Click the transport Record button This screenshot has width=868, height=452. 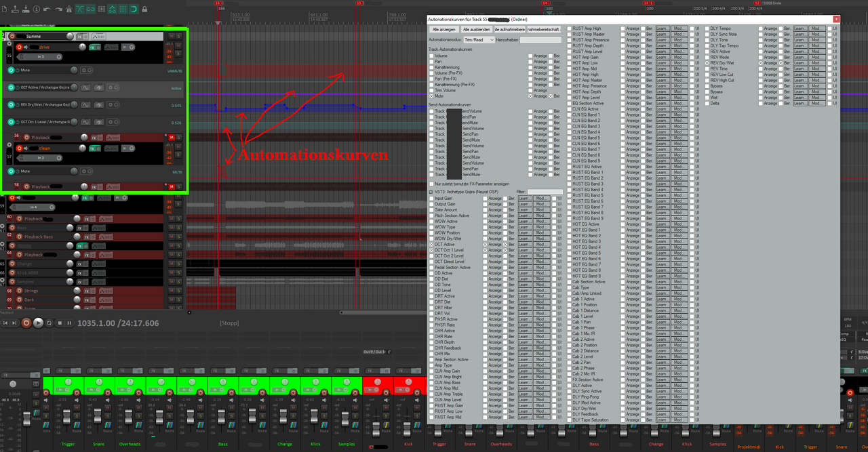tap(26, 323)
